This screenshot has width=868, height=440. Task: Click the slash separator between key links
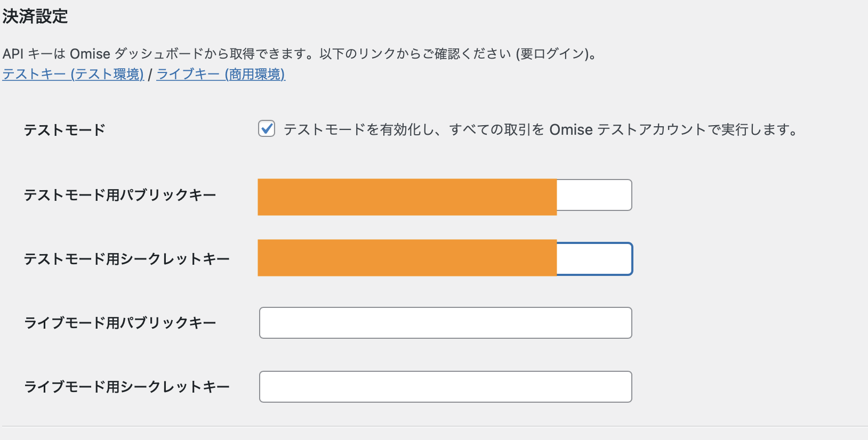[x=150, y=75]
